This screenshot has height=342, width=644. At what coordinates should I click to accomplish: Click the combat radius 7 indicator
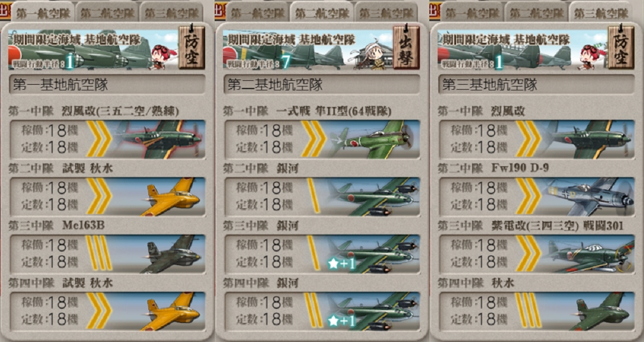pos(286,62)
